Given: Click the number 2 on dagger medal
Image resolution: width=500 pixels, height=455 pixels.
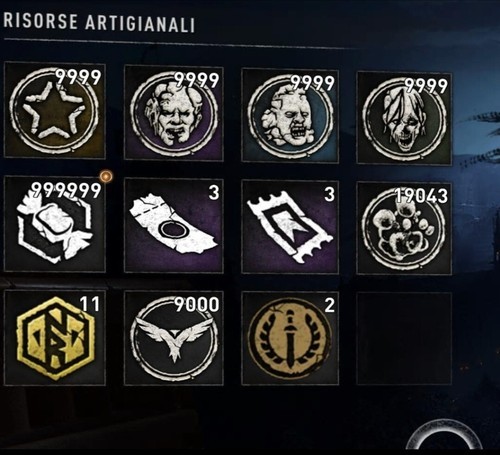Looking at the screenshot, I should point(329,306).
